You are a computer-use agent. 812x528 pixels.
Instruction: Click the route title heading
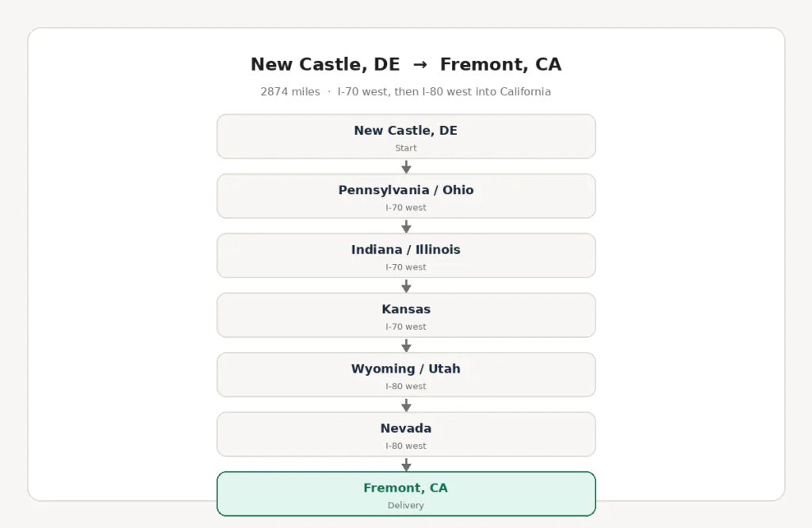pos(406,64)
